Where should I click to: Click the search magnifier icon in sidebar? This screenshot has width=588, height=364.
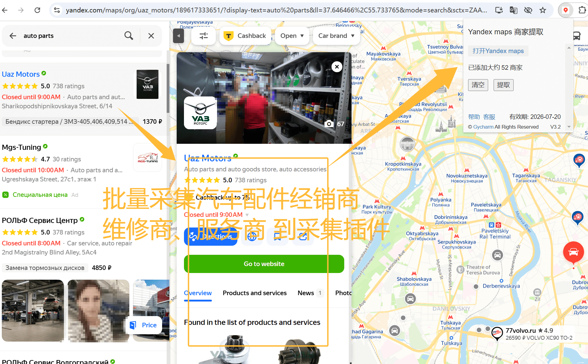point(129,36)
